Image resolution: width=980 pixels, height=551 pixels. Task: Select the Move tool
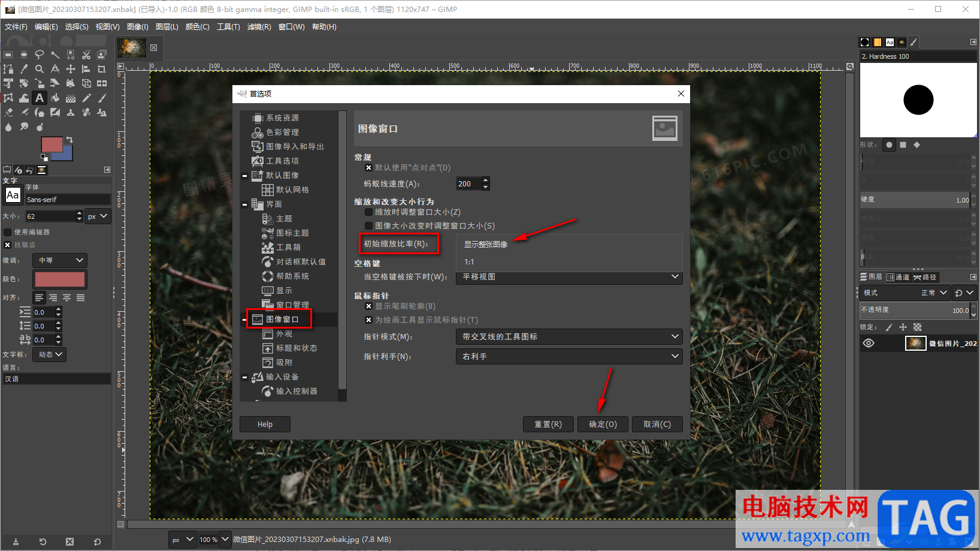click(71, 69)
